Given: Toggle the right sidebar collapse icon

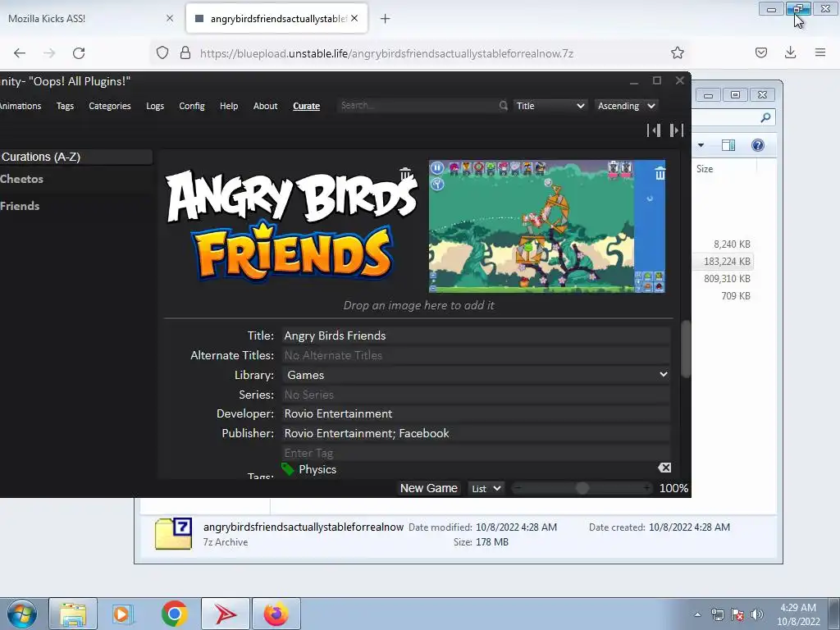Looking at the screenshot, I should (x=677, y=130).
